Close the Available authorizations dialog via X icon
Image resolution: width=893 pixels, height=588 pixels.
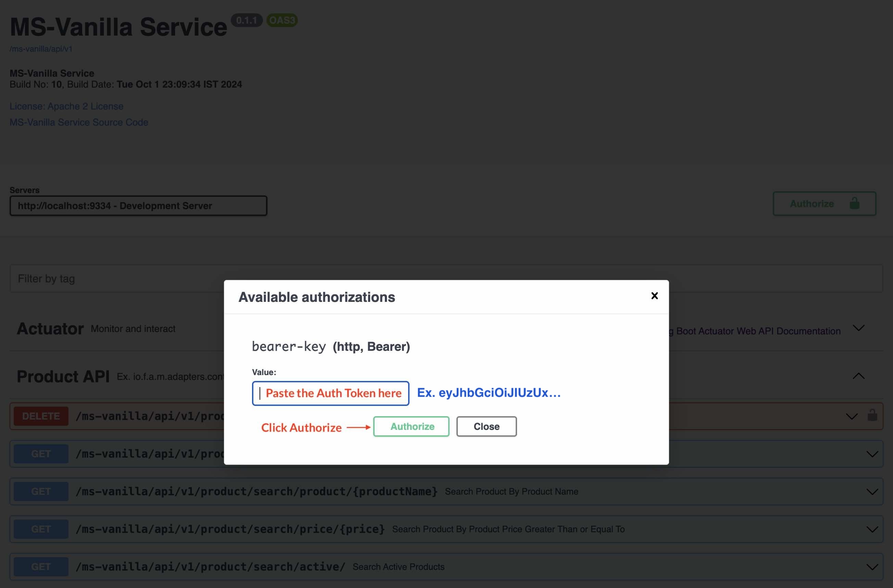pyautogui.click(x=654, y=296)
